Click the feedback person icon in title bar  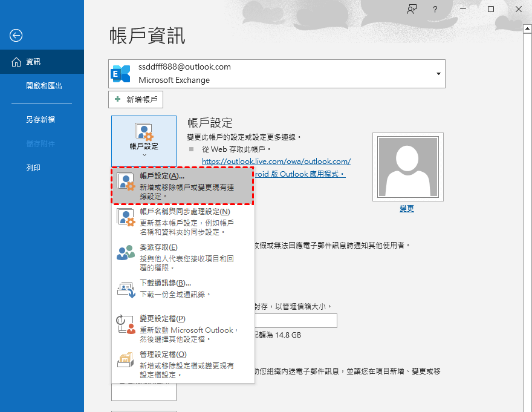coord(412,10)
